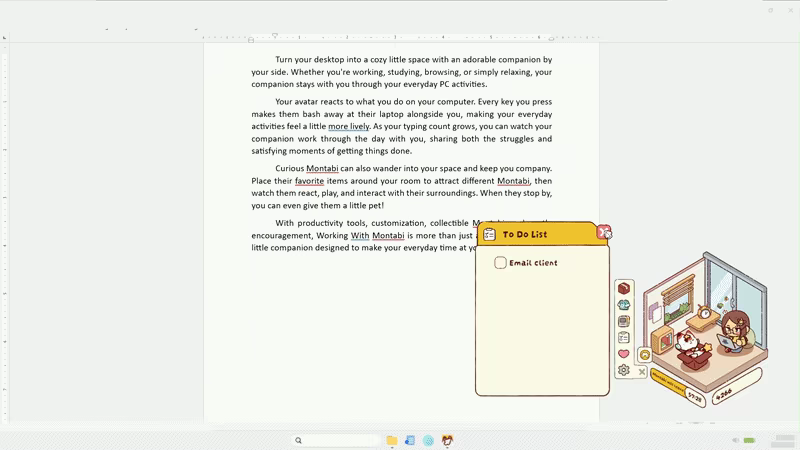Open the Montabi app taskbar icon
The width and height of the screenshot is (800, 450).
(x=447, y=440)
